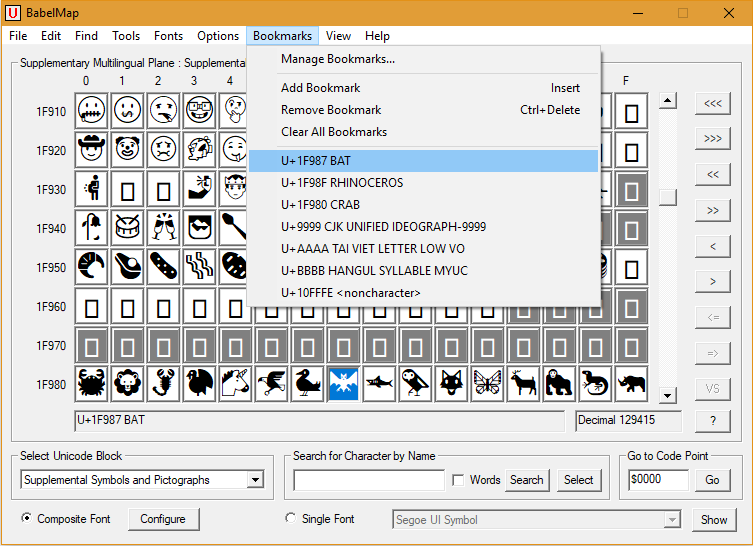Jump to bookmark U+10FFFE noncharacter
This screenshot has width=753, height=546.
423,293
